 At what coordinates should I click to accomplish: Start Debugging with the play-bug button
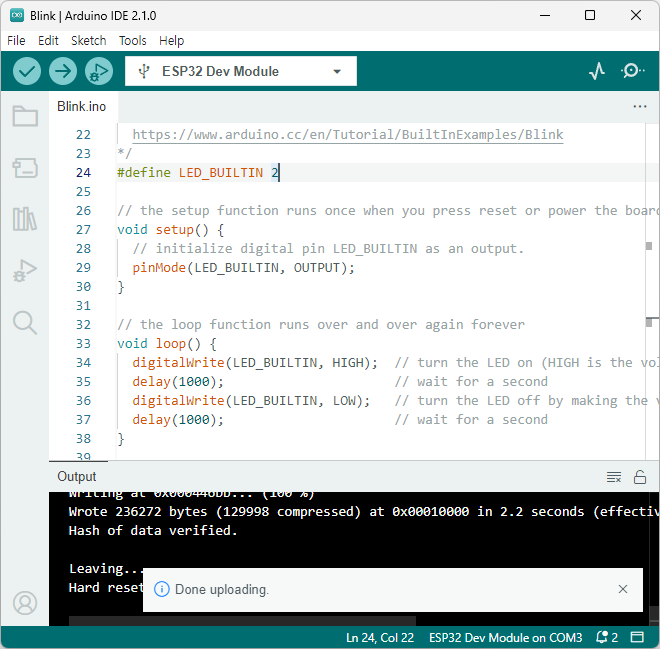[x=99, y=71]
